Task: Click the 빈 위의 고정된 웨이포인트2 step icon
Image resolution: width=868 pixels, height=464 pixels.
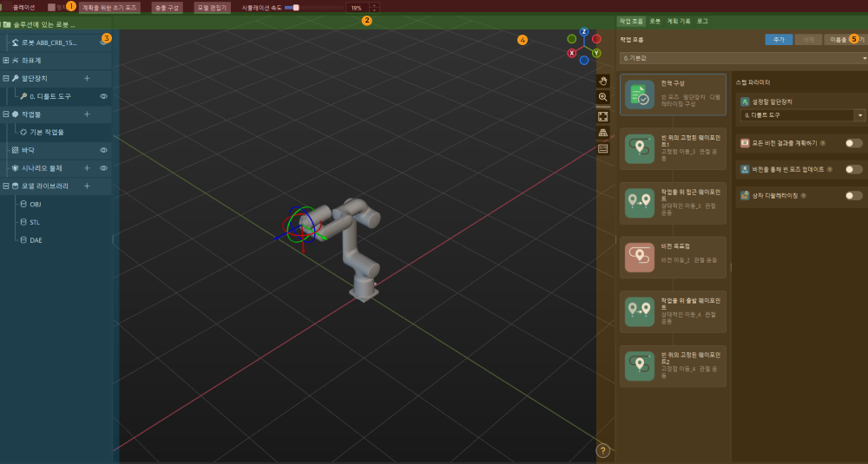Action: (640, 365)
